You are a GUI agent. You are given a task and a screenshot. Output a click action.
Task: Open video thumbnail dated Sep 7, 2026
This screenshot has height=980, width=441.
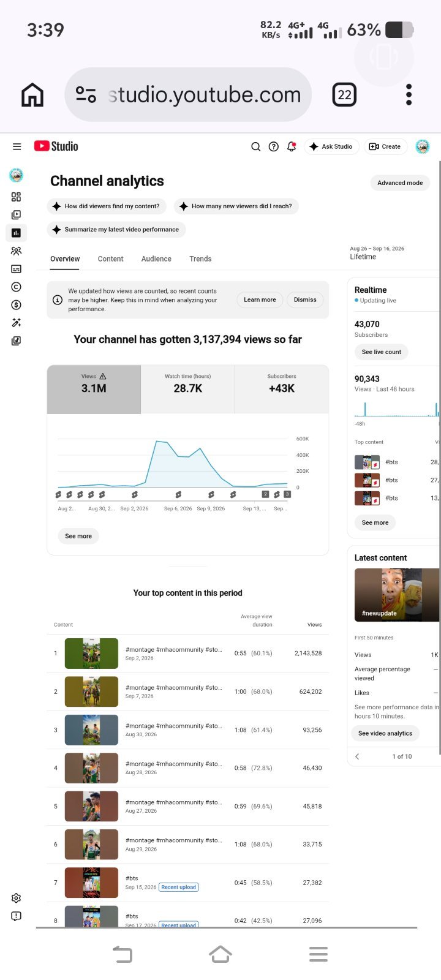pos(91,692)
